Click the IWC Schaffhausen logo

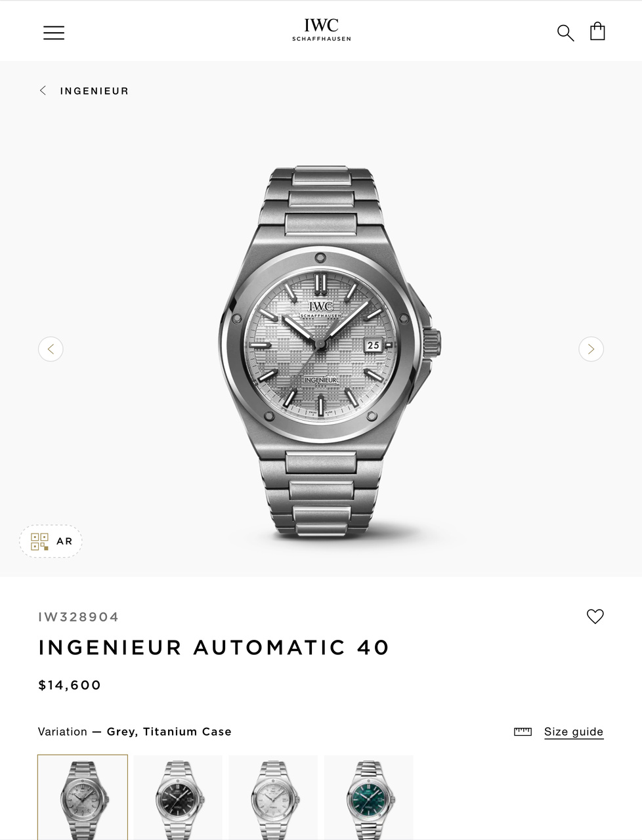pyautogui.click(x=322, y=30)
